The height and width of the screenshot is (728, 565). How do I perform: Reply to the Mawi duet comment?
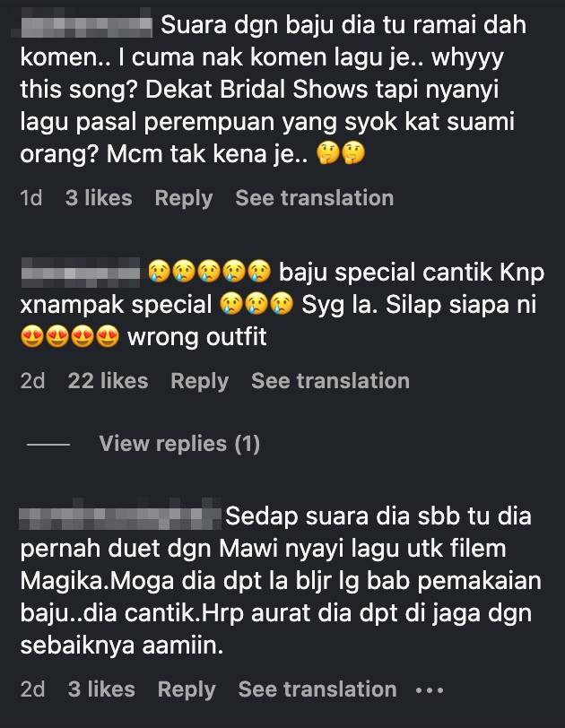(187, 689)
